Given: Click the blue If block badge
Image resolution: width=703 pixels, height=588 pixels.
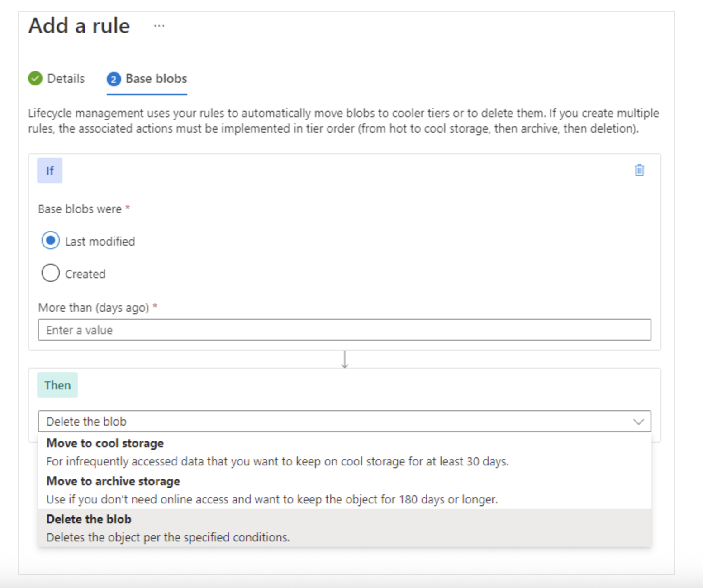Looking at the screenshot, I should pos(50,171).
